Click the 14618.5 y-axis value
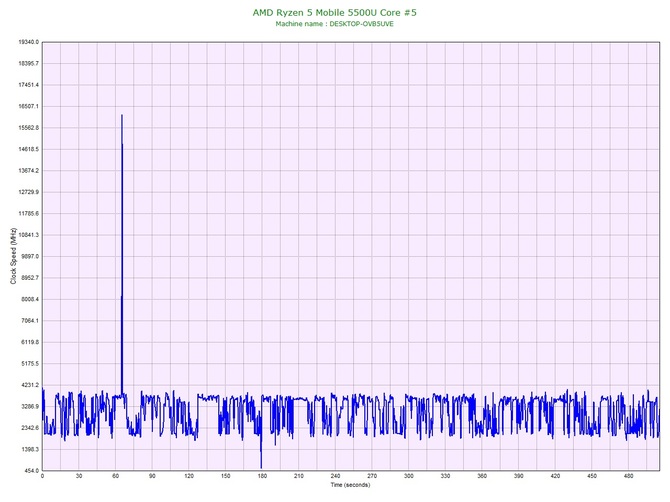670x502 pixels. [29, 149]
